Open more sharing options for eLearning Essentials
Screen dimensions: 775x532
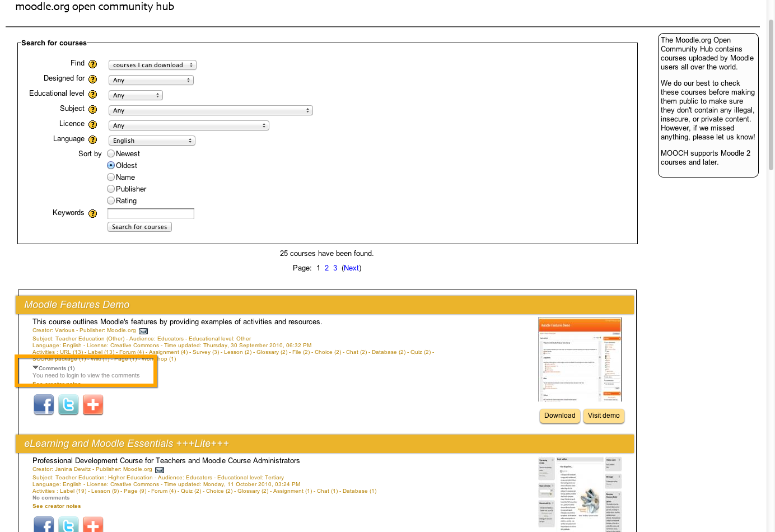tap(93, 525)
